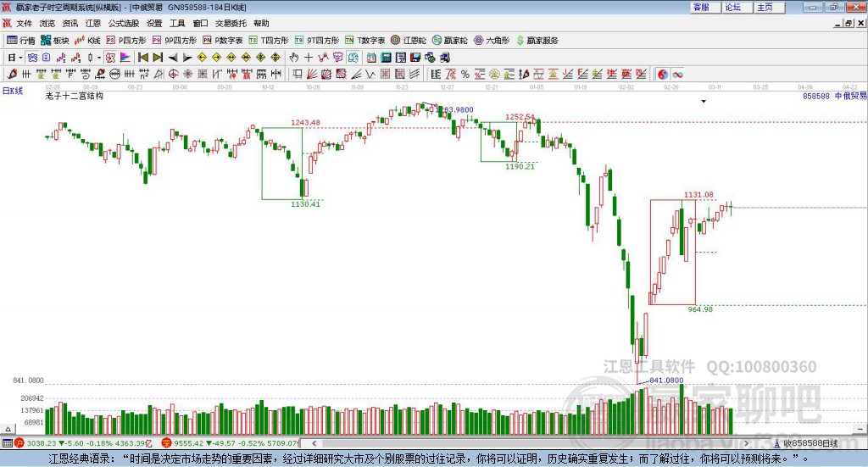Open the T数字表 number table
868x467 pixels.
[x=364, y=41]
